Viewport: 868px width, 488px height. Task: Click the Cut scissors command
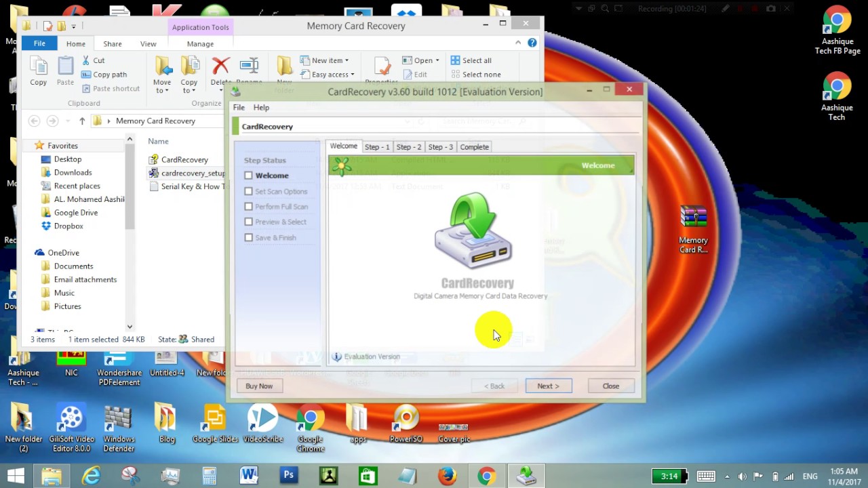click(93, 60)
